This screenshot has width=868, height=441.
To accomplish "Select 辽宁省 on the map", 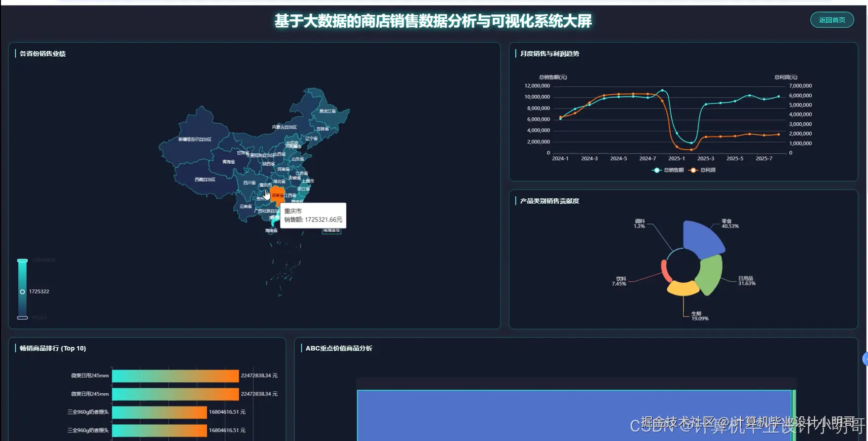I will [x=311, y=139].
